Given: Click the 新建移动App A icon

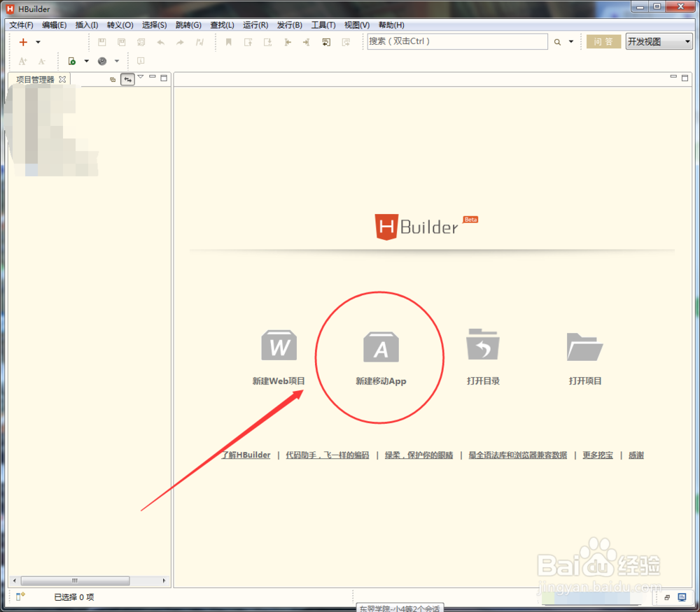Looking at the screenshot, I should coord(381,347).
